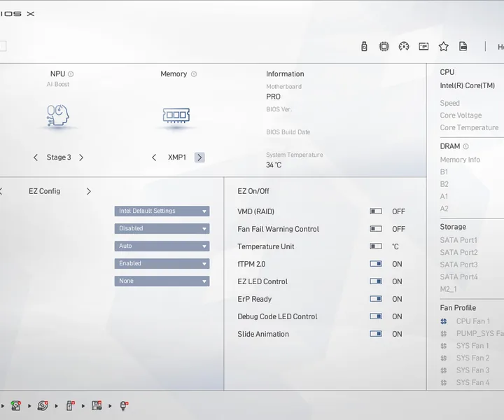
Task: Open the Enabled dropdown list
Action: click(162, 263)
